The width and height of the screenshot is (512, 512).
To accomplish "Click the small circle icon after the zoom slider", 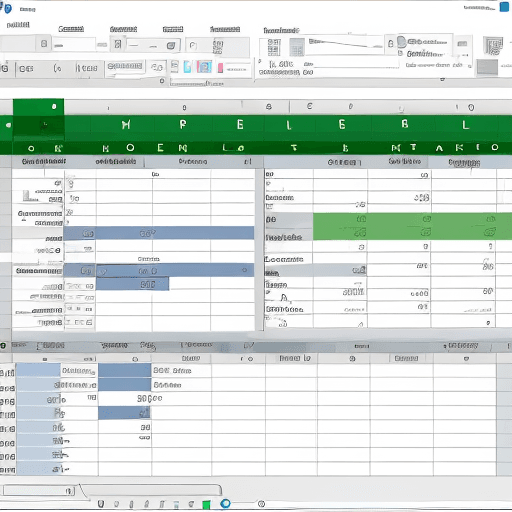I will coord(261,504).
